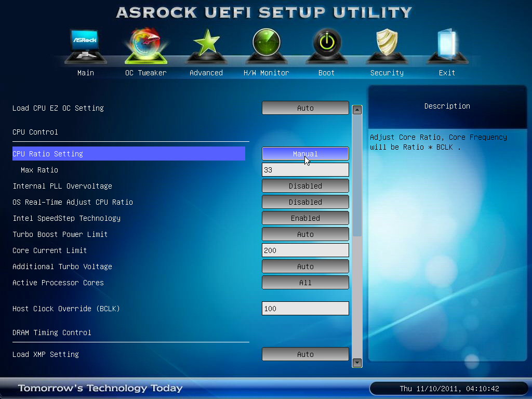Select Host Clock Override (BCLK) label
Screen dimensions: 532x399
pyautogui.click(x=66, y=309)
